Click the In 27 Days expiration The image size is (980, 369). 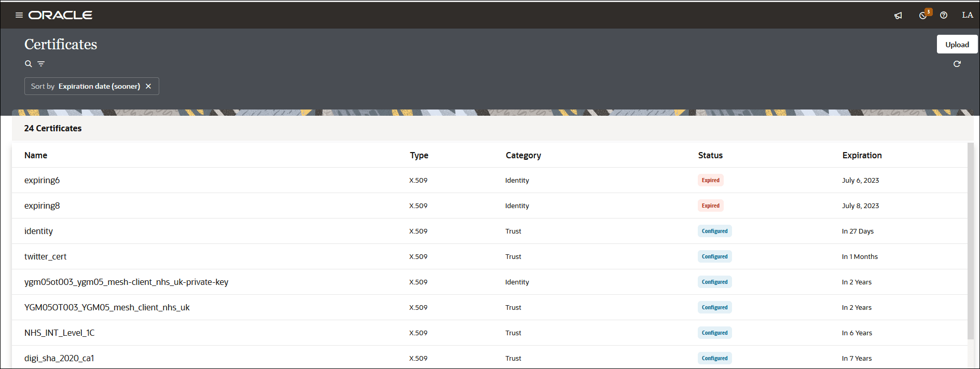click(858, 231)
